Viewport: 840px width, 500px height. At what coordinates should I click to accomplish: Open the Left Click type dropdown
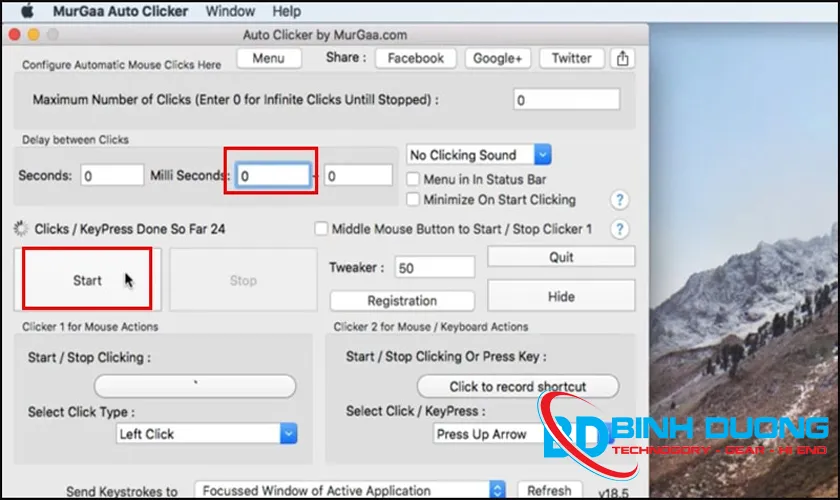pyautogui.click(x=207, y=434)
